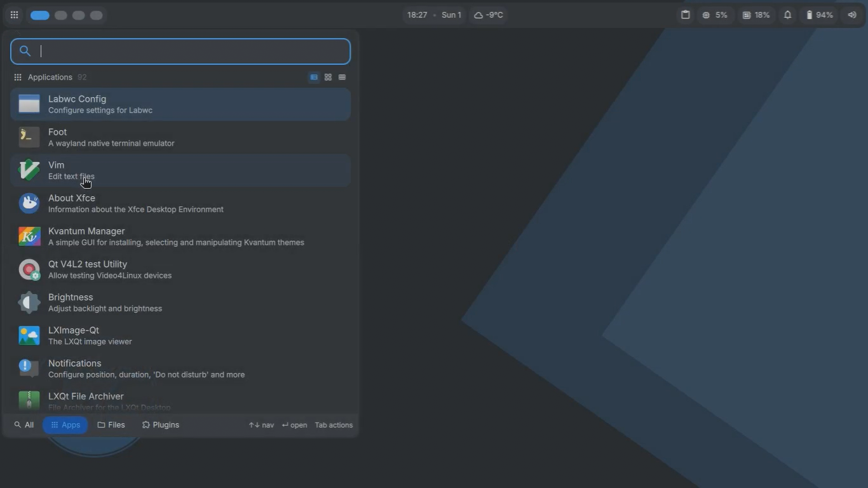Screen dimensions: 868x488
Task: Focus the launcher search input field
Action: (x=191, y=51)
